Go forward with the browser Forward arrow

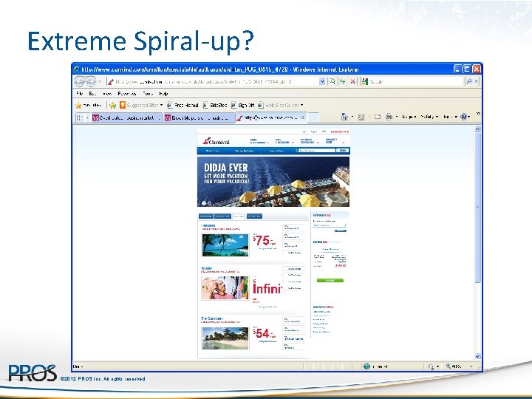click(91, 81)
